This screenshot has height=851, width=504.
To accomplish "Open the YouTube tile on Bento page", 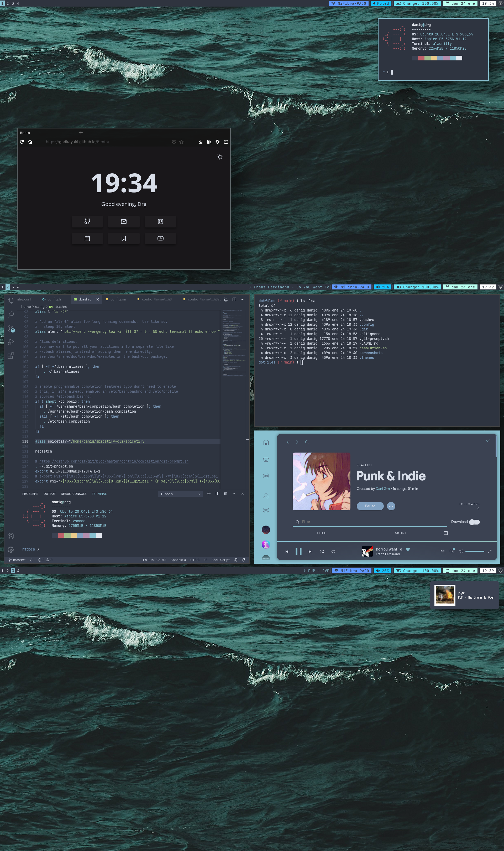I will pos(160,238).
